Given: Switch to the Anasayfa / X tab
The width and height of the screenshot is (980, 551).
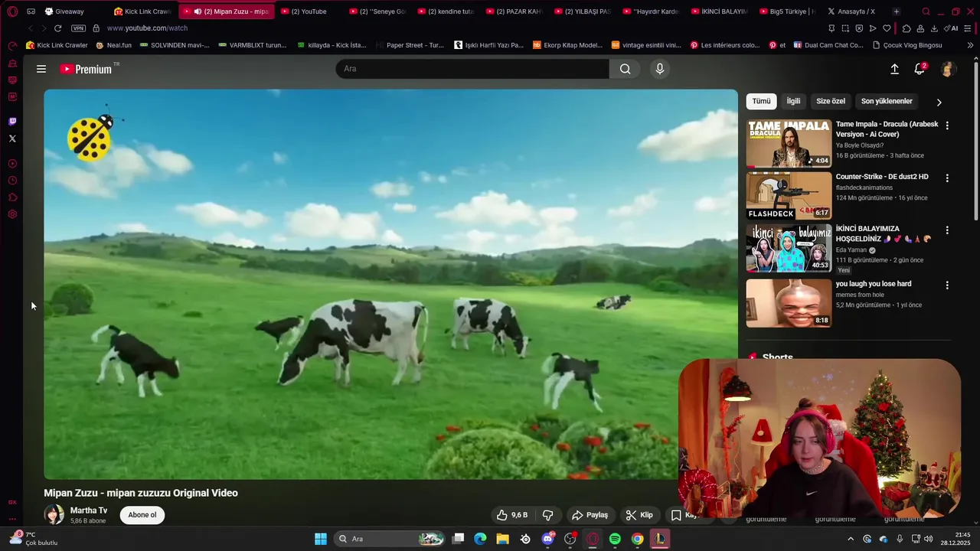Looking at the screenshot, I should click(x=853, y=11).
